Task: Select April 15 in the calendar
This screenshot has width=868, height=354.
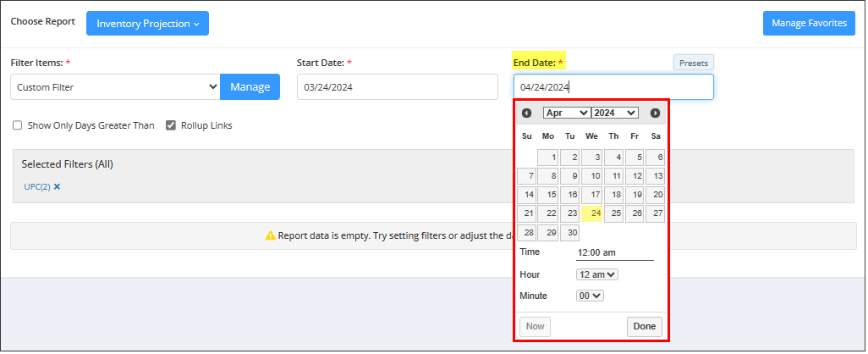Action: 548,195
